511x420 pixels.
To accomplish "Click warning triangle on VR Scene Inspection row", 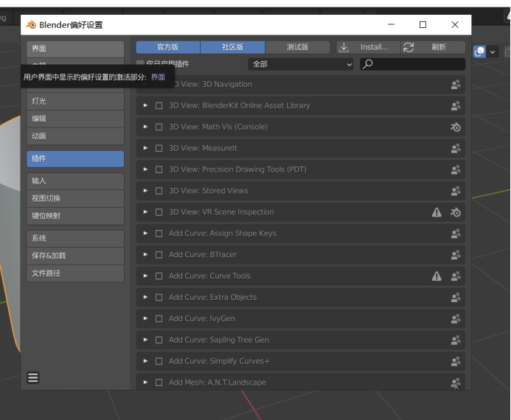I will [437, 212].
